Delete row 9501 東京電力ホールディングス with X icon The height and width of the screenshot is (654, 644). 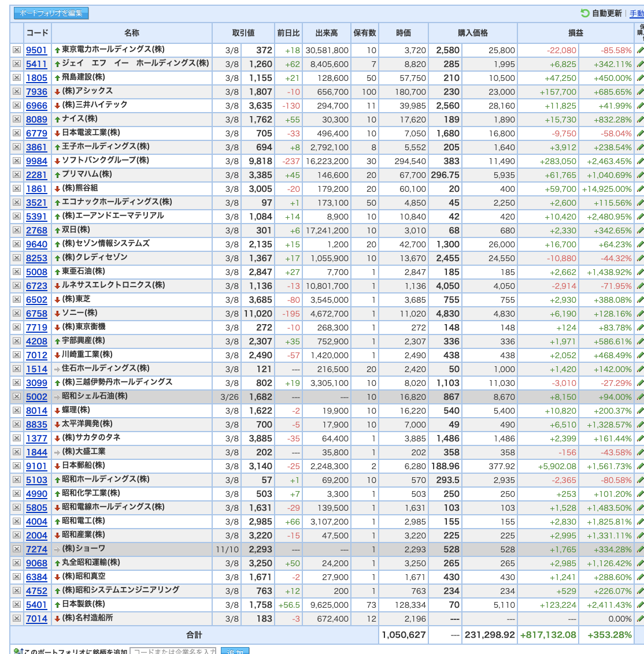coord(16,50)
